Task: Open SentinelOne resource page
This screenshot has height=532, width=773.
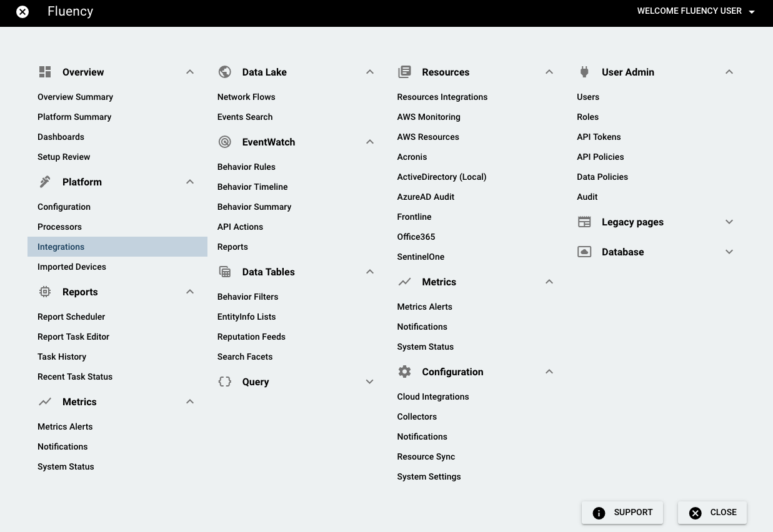Action: (x=421, y=257)
